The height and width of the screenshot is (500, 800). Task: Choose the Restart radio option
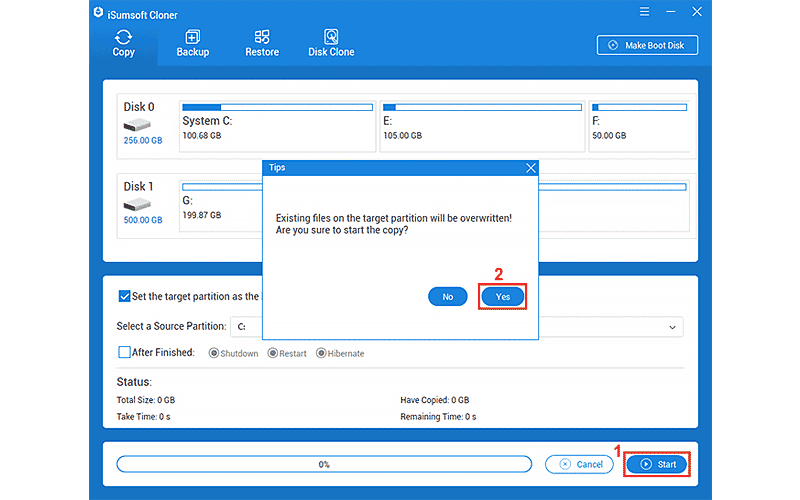pyautogui.click(x=272, y=353)
